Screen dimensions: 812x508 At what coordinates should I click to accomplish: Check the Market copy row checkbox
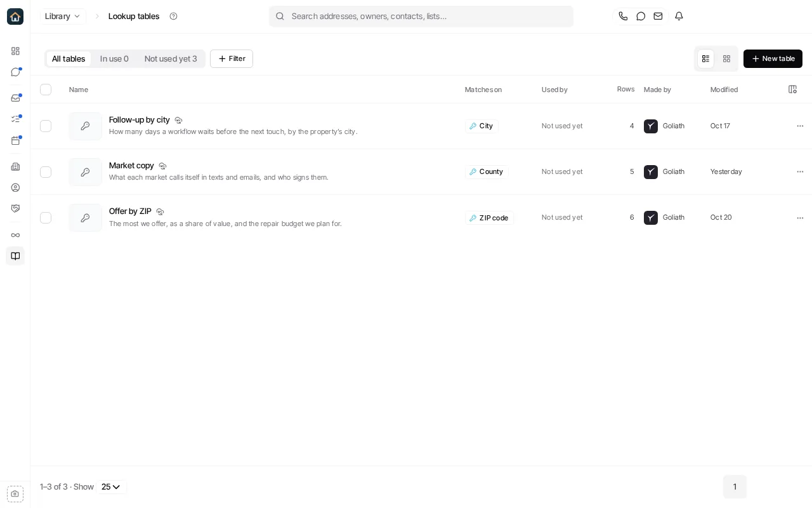[46, 171]
